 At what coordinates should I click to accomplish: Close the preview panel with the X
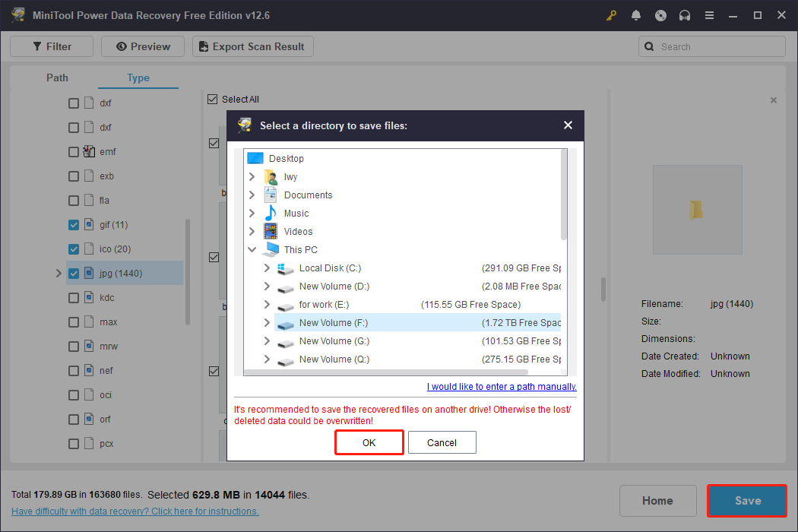click(774, 100)
